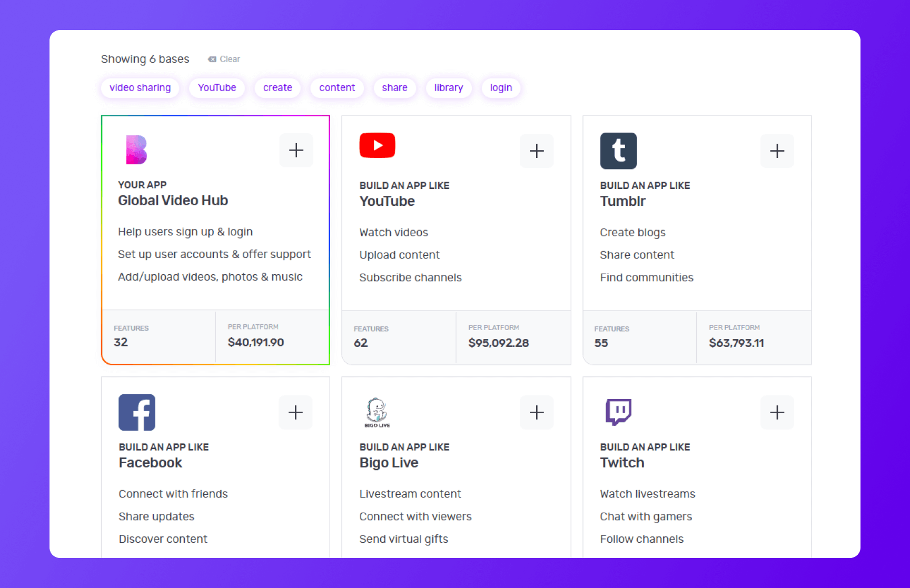This screenshot has width=910, height=588.
Task: Select the 'video sharing' tag chip
Action: click(140, 88)
